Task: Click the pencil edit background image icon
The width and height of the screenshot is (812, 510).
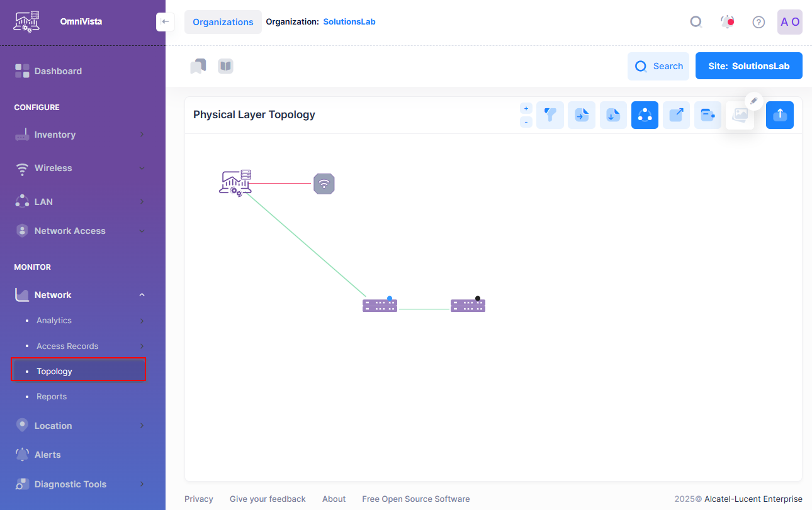Action: click(x=753, y=101)
